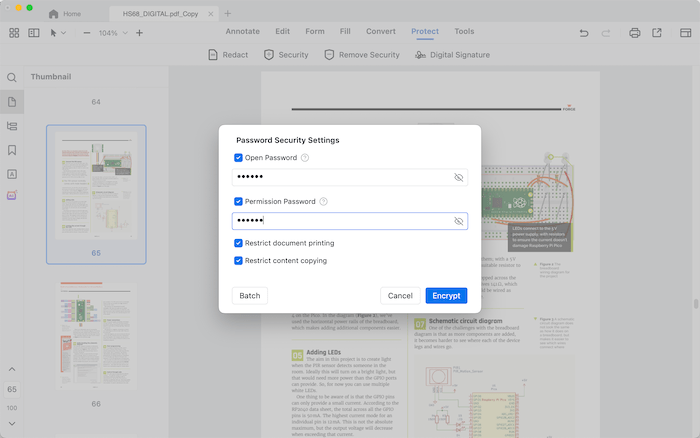The height and width of the screenshot is (438, 700).
Task: Open the share/export icon at top right
Action: pos(657,33)
